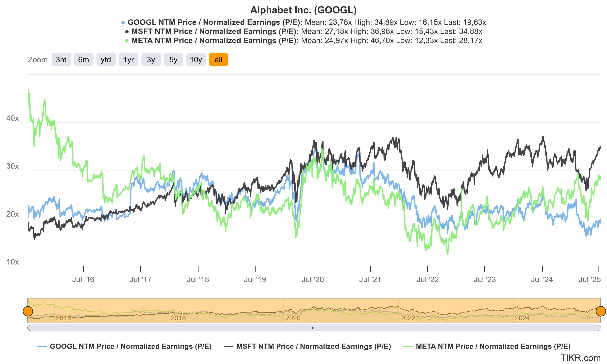
Task: Click the Jul '23 axis label
Action: click(x=485, y=279)
